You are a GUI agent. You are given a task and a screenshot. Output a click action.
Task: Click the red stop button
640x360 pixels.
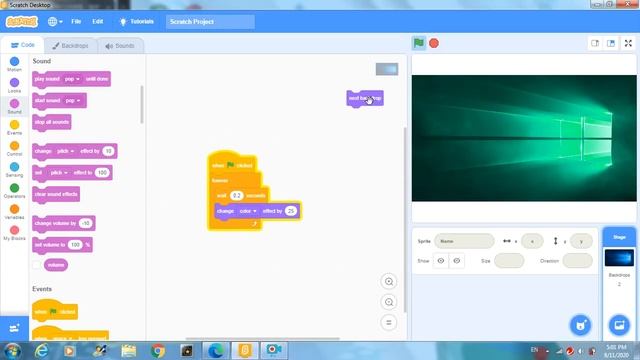click(x=434, y=43)
